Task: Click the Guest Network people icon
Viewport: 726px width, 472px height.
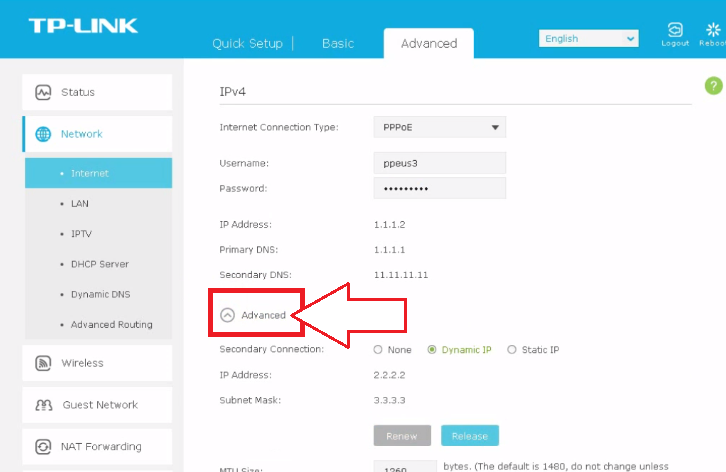Action: pyautogui.click(x=44, y=405)
